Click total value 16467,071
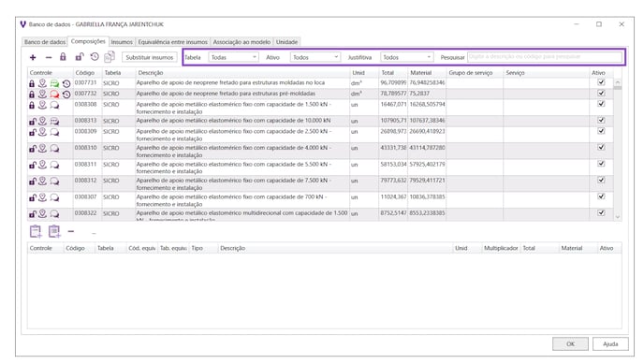Screen dimensions: 644x364 point(393,104)
